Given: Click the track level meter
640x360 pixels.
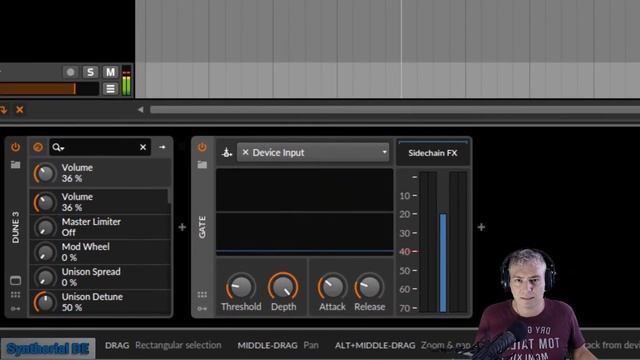Looking at the screenshot, I should (127, 80).
